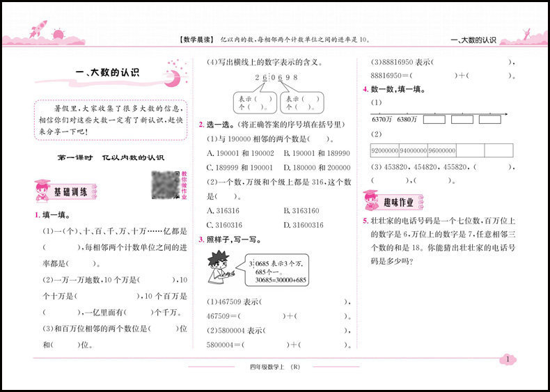
Task: Click the graduate girl icon next to 趣味作业
Action: 372,201
